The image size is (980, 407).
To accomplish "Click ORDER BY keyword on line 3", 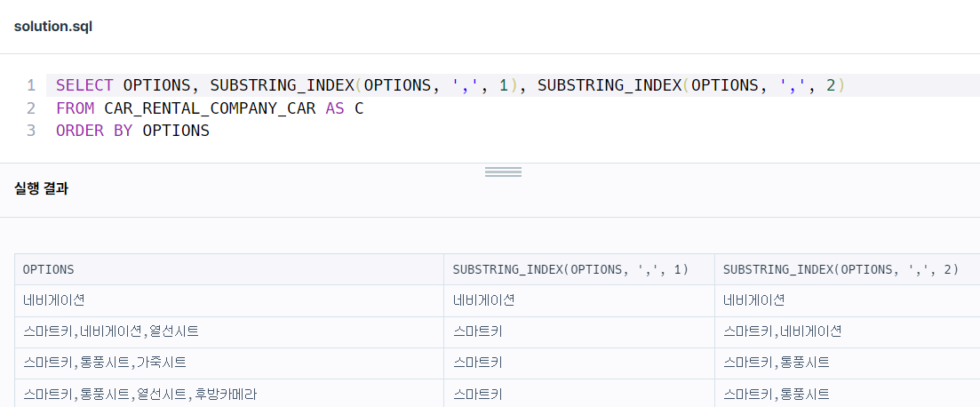I will (94, 131).
